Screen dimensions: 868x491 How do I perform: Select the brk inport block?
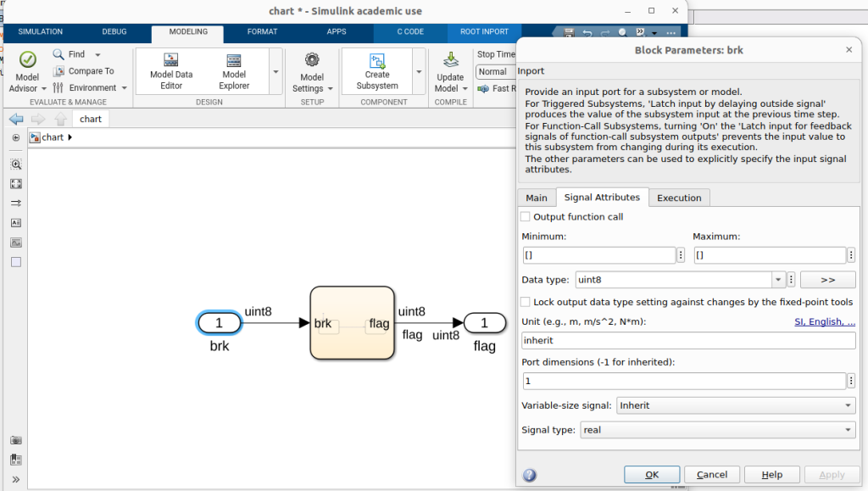[220, 323]
